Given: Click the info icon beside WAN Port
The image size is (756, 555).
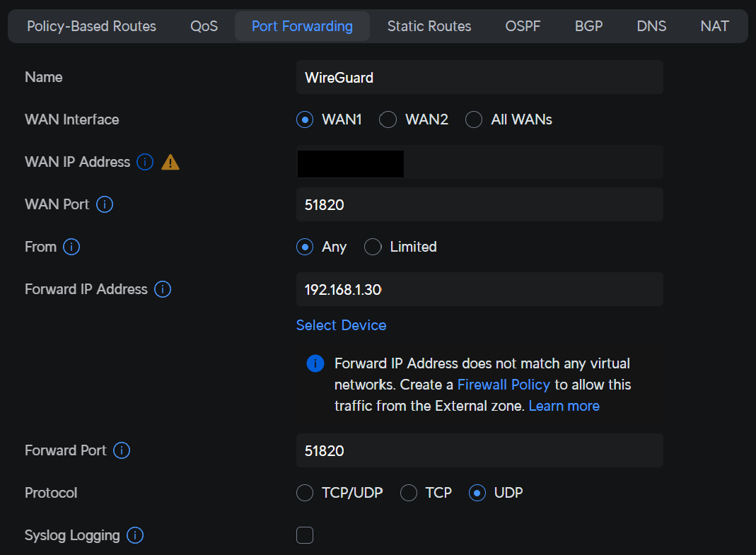Looking at the screenshot, I should 105,204.
